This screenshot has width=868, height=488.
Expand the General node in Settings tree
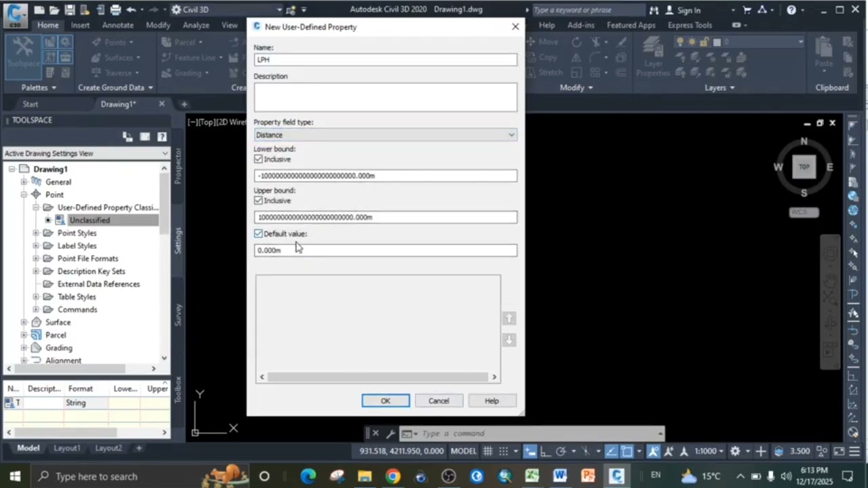point(24,182)
